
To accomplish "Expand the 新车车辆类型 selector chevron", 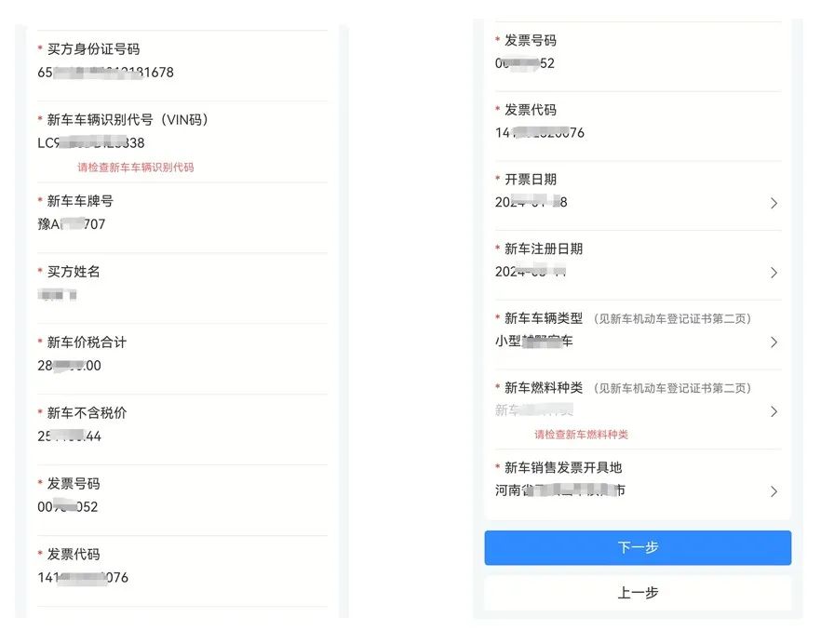I will click(774, 342).
